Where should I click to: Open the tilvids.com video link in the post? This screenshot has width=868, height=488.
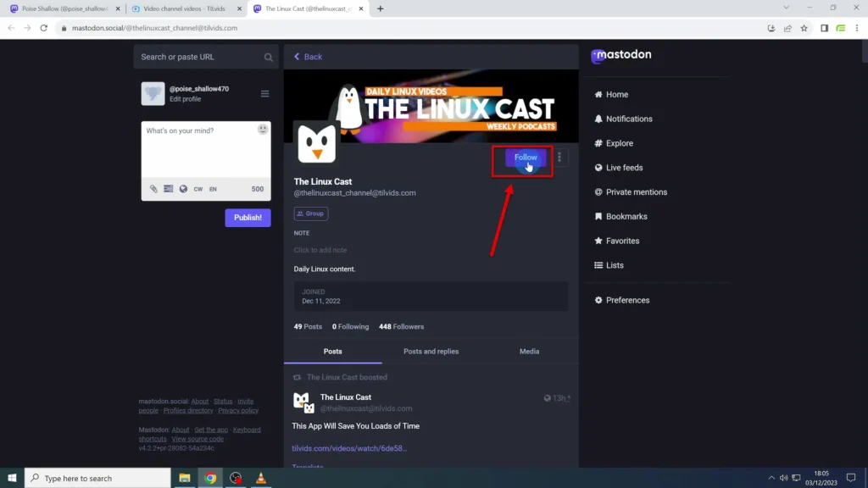click(x=349, y=448)
